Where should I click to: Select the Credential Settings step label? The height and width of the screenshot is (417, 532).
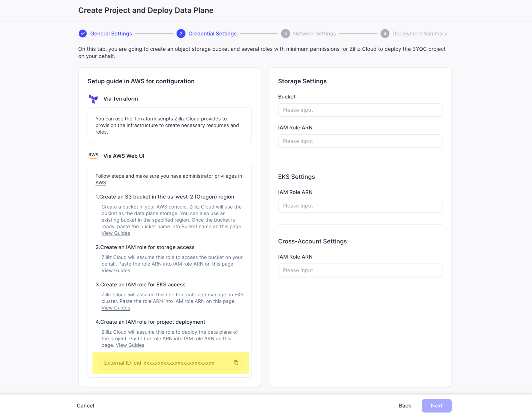(x=212, y=34)
